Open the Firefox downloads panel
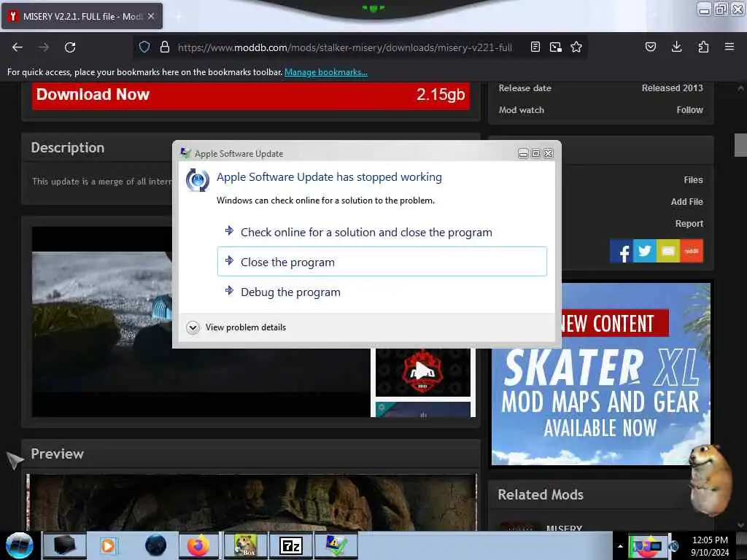 [x=676, y=47]
